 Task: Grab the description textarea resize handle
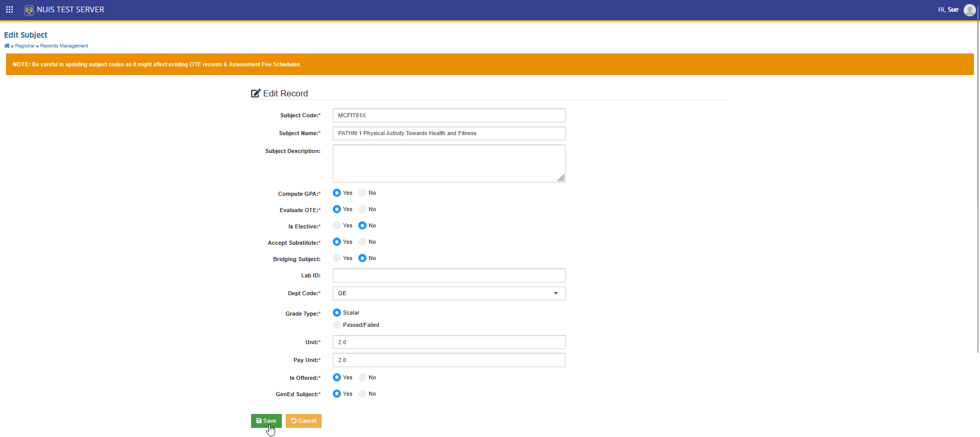tap(561, 178)
